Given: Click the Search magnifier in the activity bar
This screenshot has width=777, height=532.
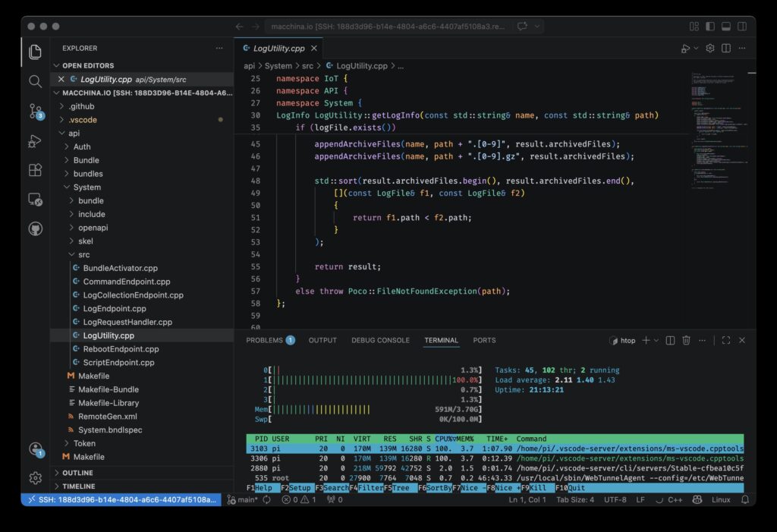Looking at the screenshot, I should click(35, 80).
